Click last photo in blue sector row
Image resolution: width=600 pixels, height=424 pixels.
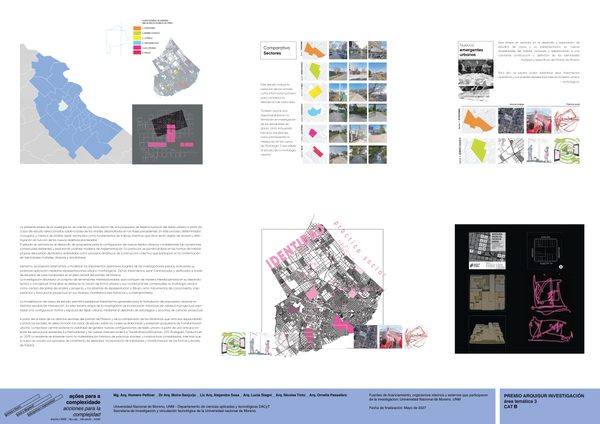(377, 113)
